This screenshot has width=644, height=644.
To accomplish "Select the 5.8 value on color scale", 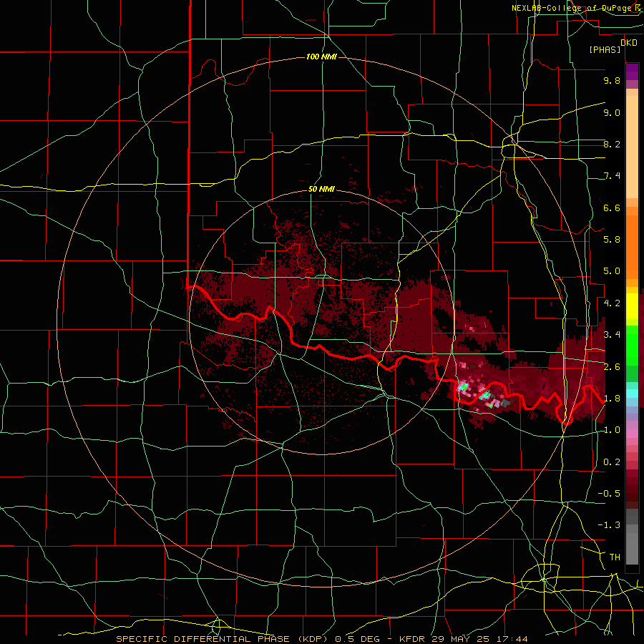I will [x=612, y=240].
